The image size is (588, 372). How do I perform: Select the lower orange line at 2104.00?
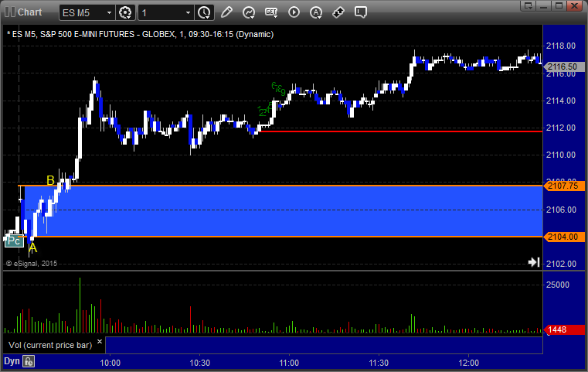point(280,237)
